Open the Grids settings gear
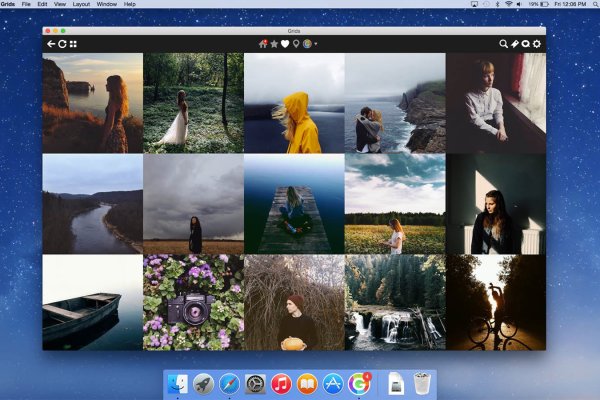 click(537, 44)
